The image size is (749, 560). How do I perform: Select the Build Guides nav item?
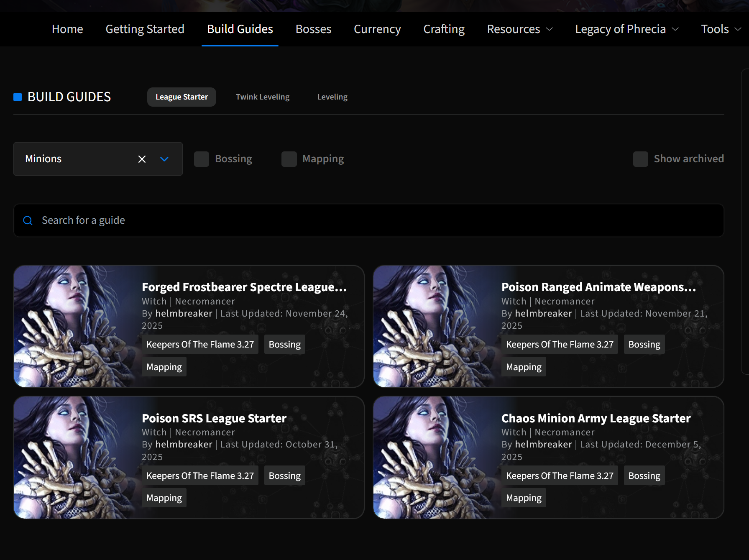[240, 29]
